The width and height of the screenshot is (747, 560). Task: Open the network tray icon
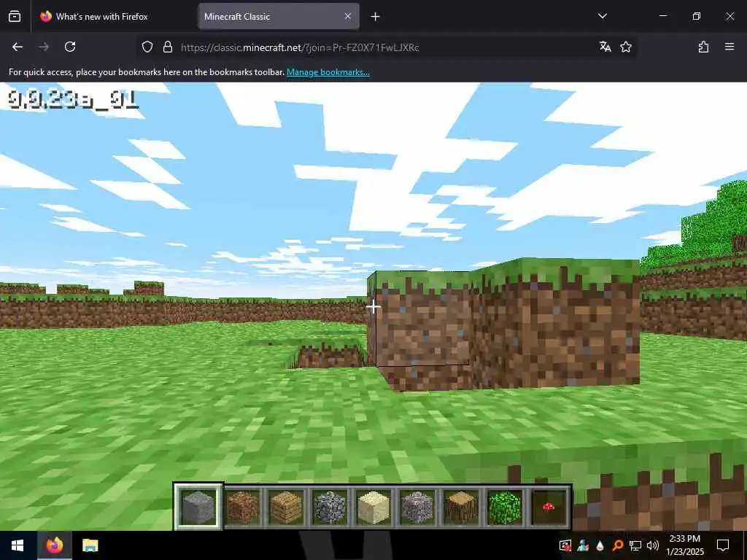click(635, 545)
